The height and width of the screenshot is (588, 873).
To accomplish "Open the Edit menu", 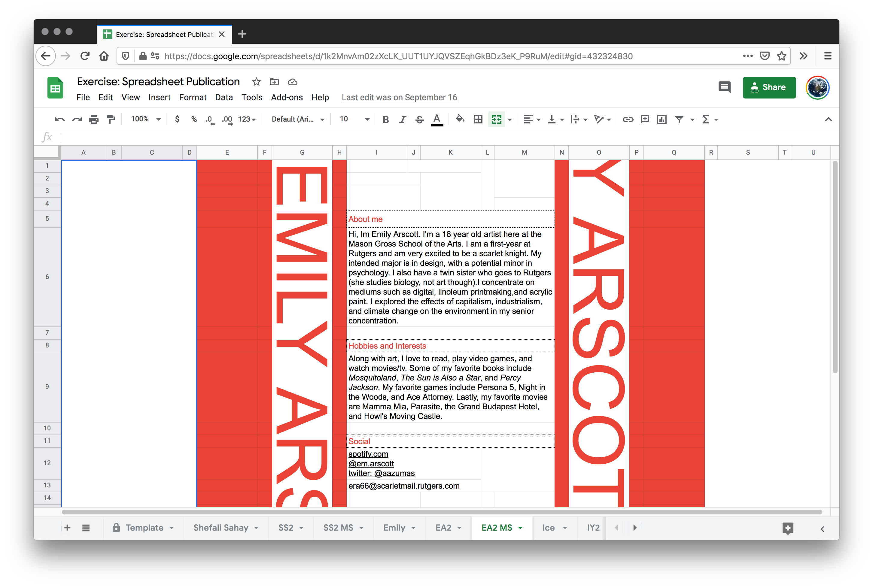I will coord(105,98).
